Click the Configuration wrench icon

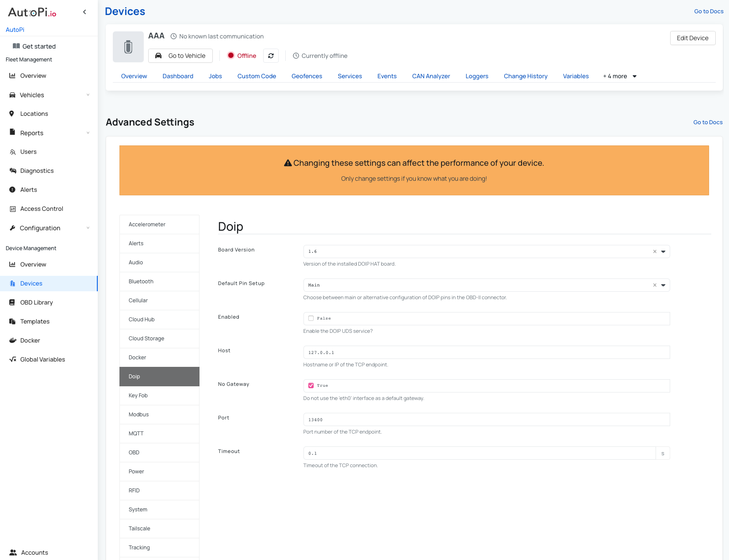point(12,228)
